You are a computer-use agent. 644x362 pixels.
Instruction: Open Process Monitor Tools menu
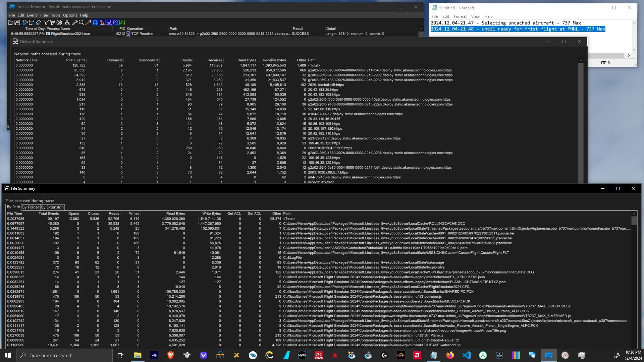coord(56,15)
